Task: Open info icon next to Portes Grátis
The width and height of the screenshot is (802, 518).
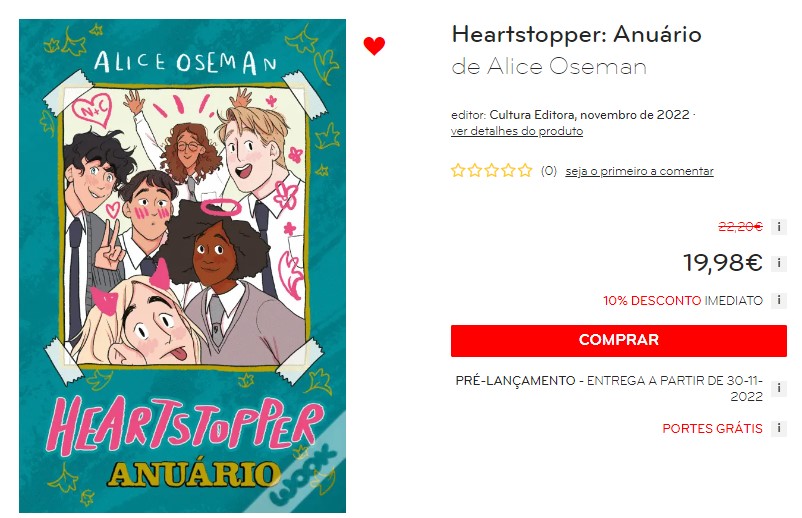Action: click(778, 428)
